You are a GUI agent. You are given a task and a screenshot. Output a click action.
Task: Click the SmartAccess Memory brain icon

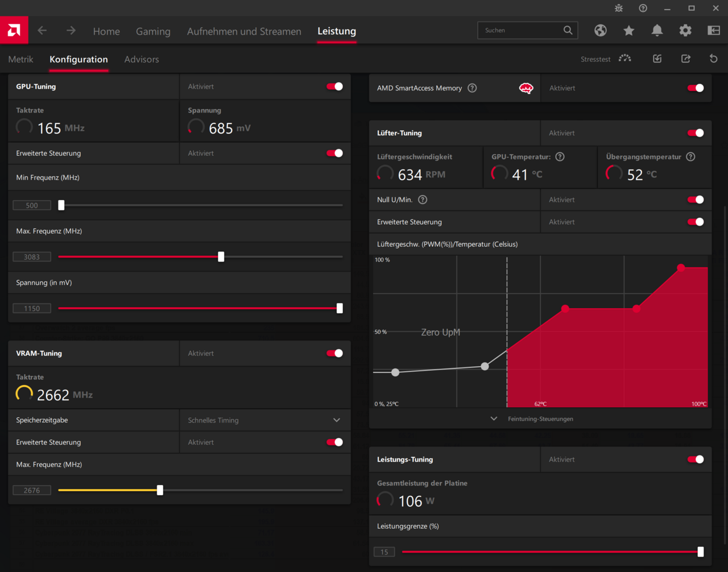[x=526, y=88]
